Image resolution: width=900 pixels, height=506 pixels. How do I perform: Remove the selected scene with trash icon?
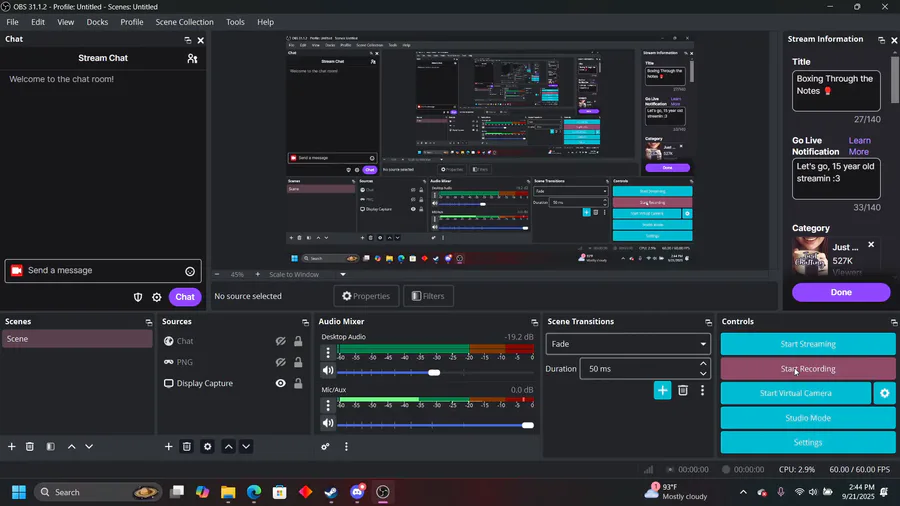coord(30,446)
